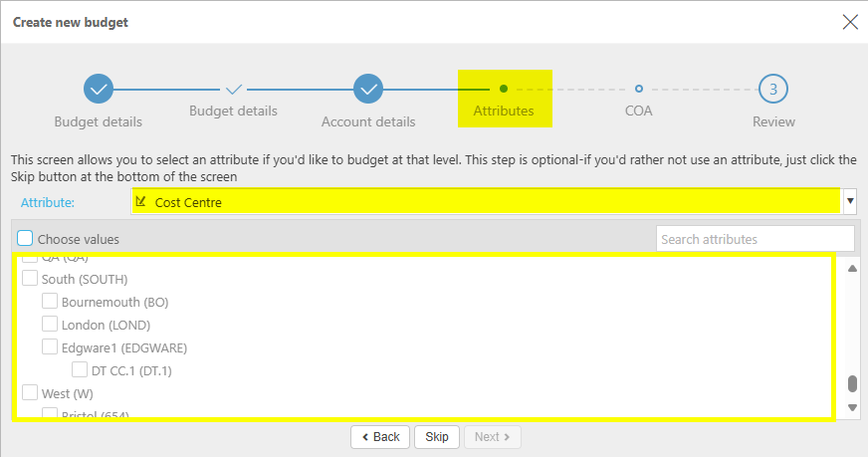868x457 pixels.
Task: Click the Attributes step dot
Action: 504,89
